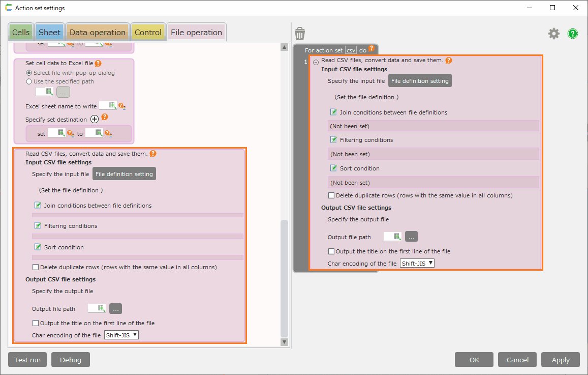
Task: Toggle 'Output the title on the first line' in right panel
Action: (331, 251)
